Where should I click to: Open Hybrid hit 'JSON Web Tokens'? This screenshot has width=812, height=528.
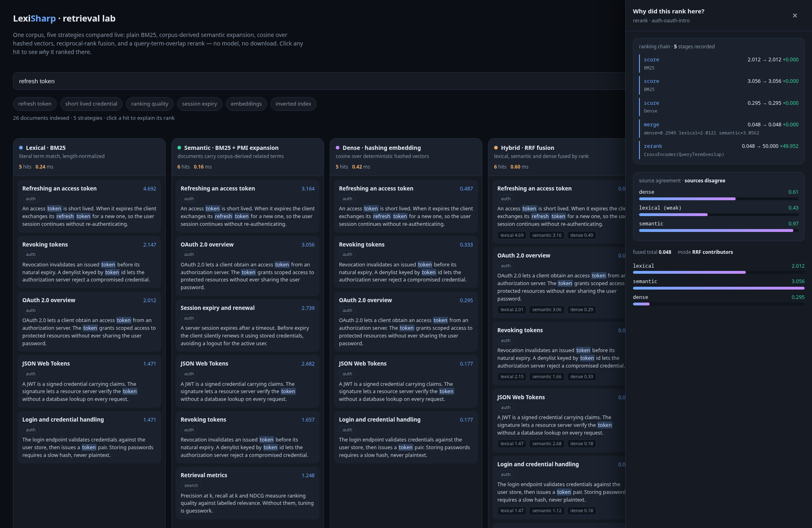(x=559, y=420)
